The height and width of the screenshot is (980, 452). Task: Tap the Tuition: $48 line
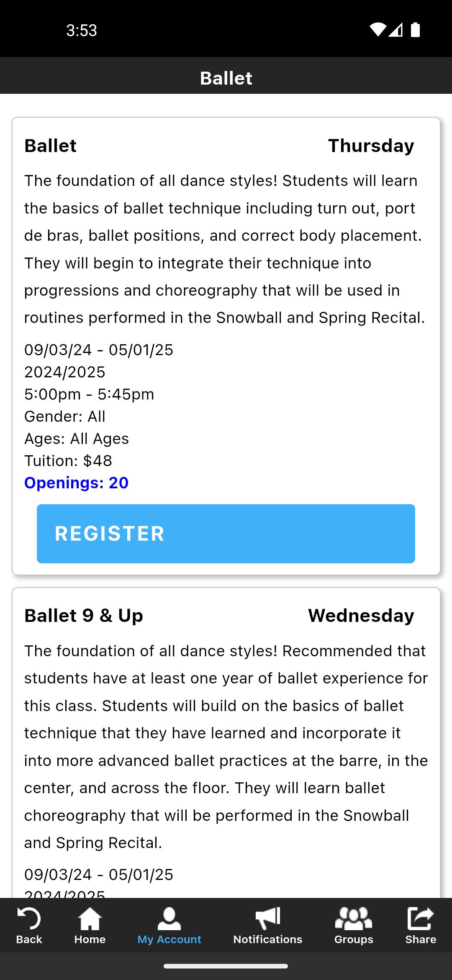pos(68,461)
